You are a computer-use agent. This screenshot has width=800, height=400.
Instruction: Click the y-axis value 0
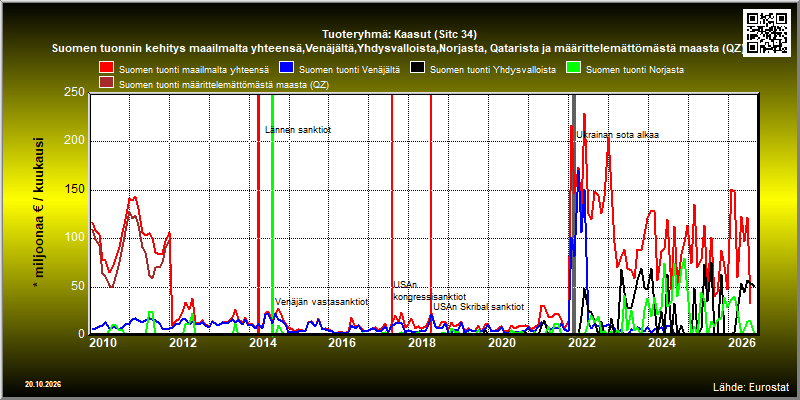82,333
